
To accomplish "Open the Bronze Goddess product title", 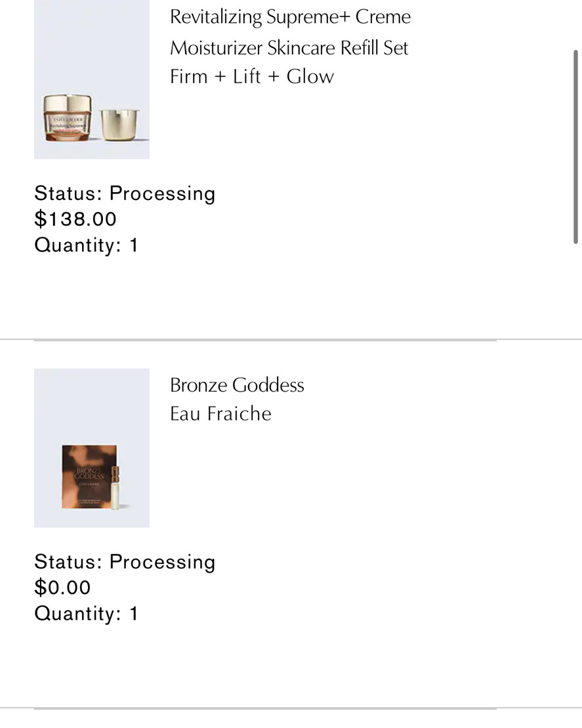I will [237, 386].
